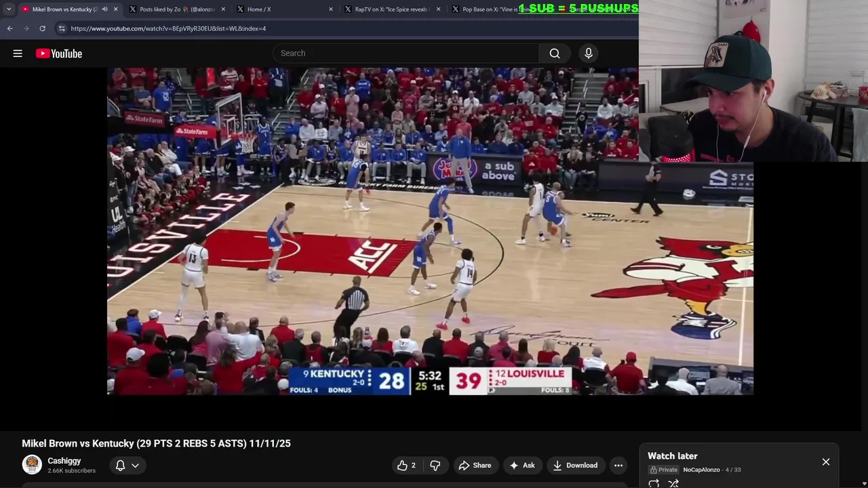Open the notification bell subscription dropdown
868x488 pixels.
pyautogui.click(x=127, y=466)
